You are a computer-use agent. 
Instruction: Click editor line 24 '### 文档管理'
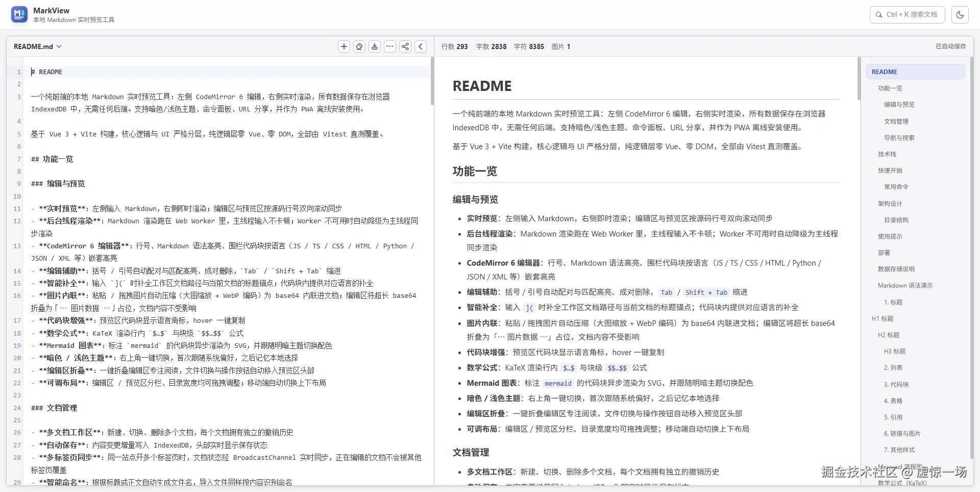54,408
